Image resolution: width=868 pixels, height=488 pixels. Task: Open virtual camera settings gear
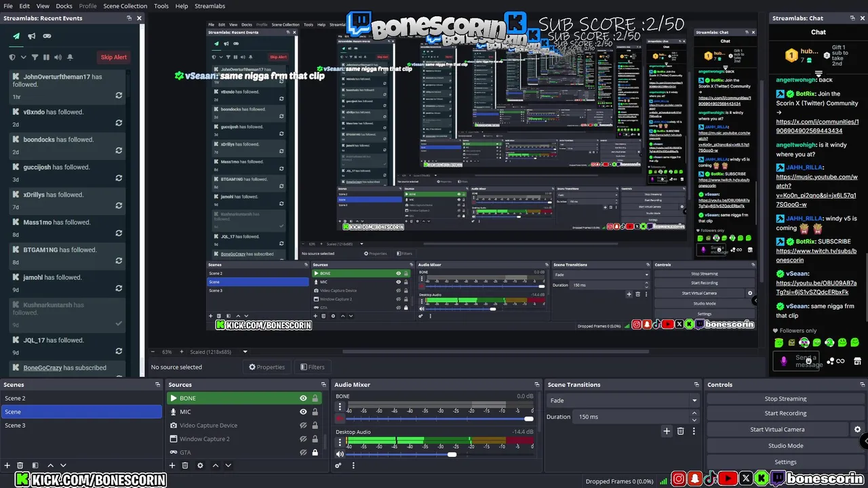[857, 430]
